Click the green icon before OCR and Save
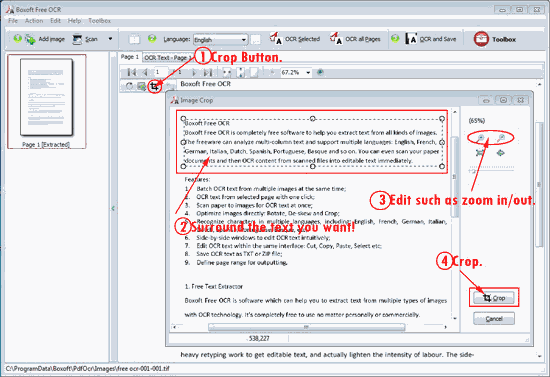550x377 pixels. coord(395,38)
